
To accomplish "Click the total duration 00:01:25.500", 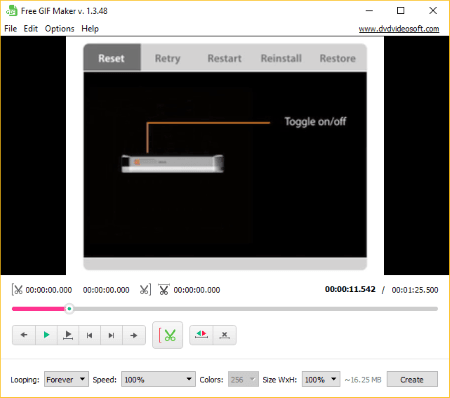I will click(x=415, y=290).
